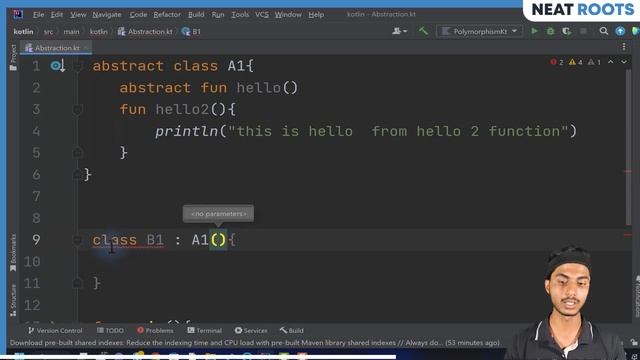
Task: Go to next highlighted error arrow
Action: (624, 62)
